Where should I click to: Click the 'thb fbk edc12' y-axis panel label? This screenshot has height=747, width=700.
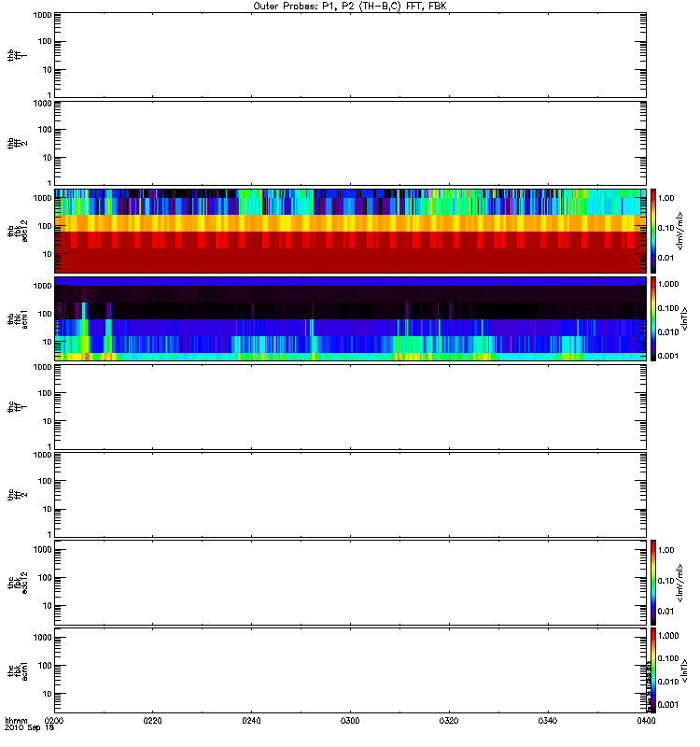[17, 231]
